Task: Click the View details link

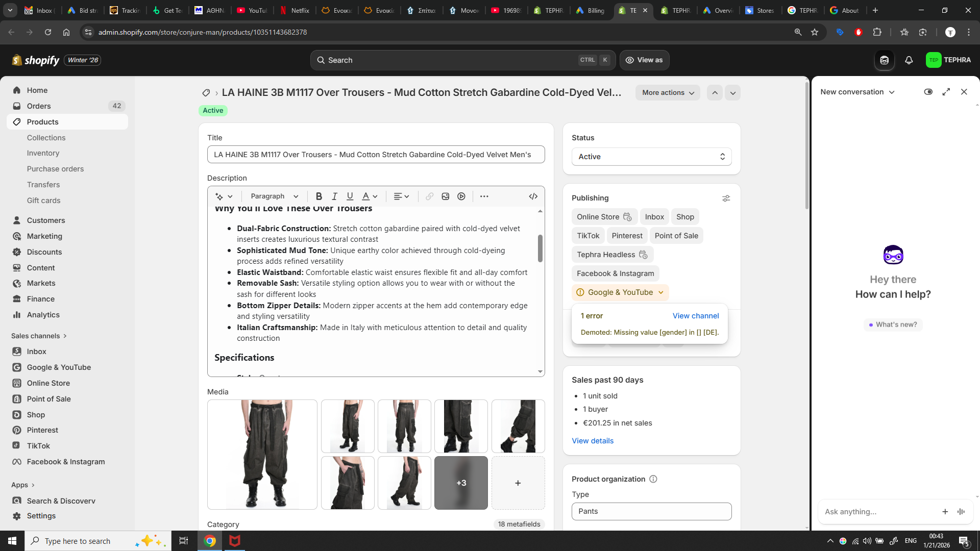Action: click(592, 441)
